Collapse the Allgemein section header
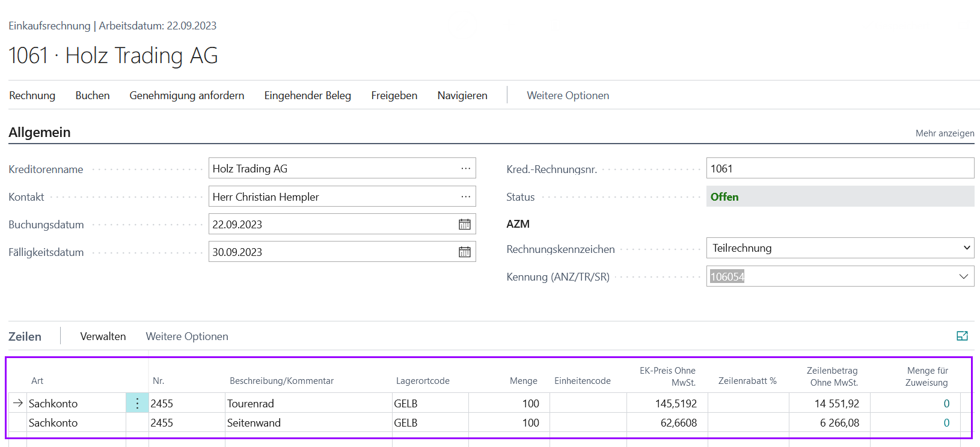Viewport: 980px width, 447px height. (40, 132)
